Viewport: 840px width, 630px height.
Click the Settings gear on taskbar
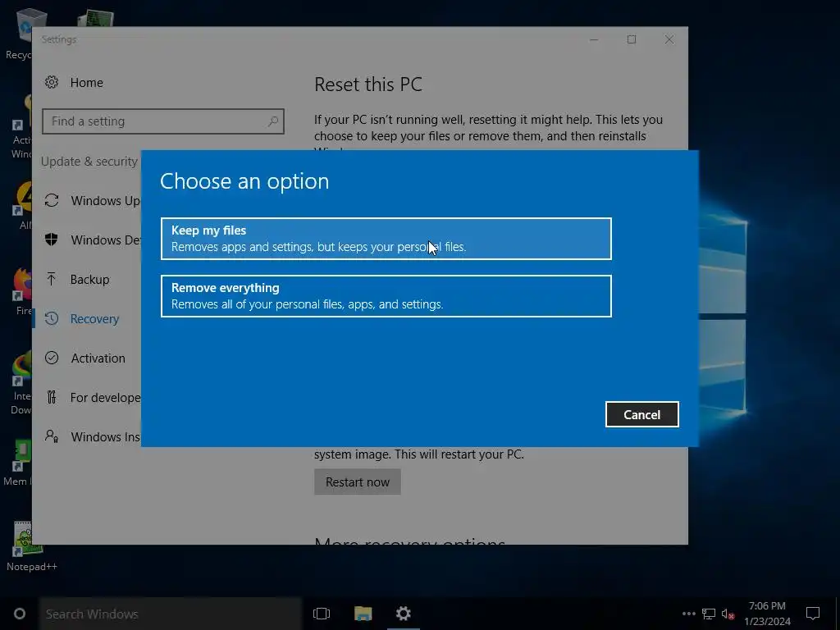coord(404,614)
